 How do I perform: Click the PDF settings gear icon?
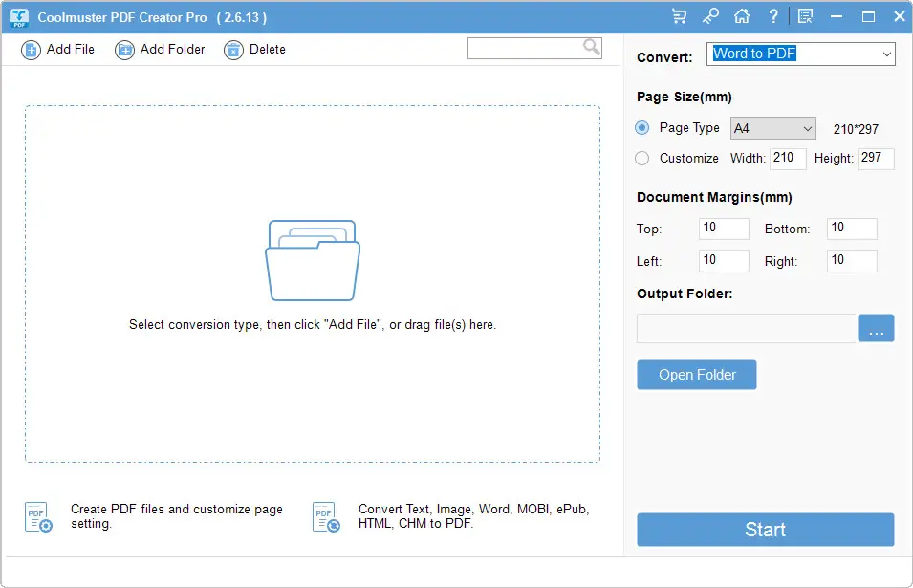(38, 517)
